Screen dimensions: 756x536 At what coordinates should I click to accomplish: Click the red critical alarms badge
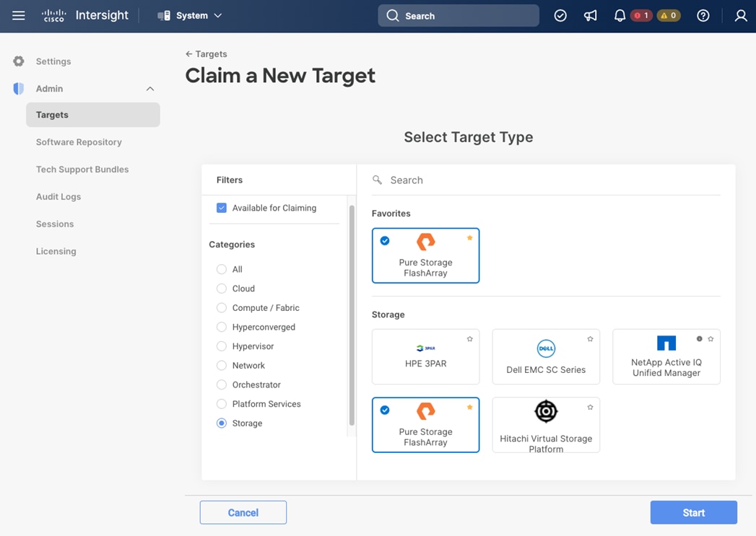(641, 15)
